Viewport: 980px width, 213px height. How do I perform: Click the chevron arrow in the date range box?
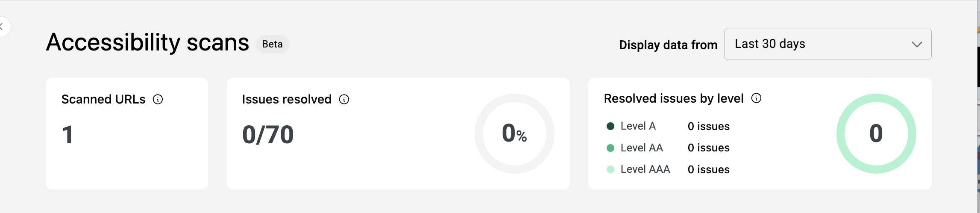pyautogui.click(x=917, y=44)
